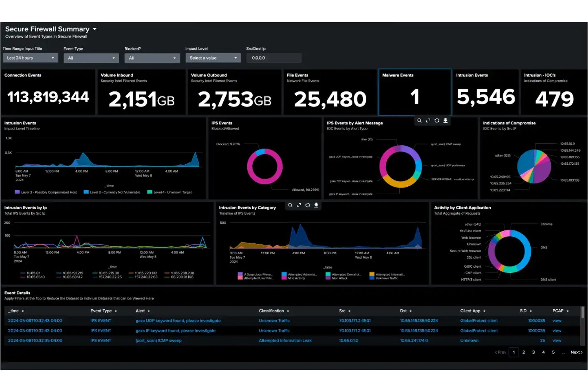Screen dimensions: 588x392
Task: Sort by Client App column arrow
Action: coord(484,311)
